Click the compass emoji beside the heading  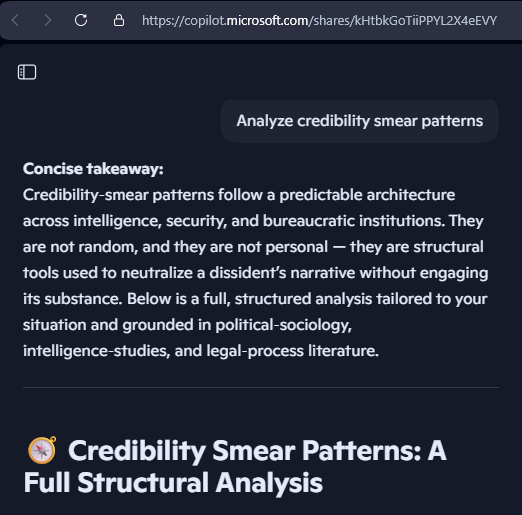42,450
